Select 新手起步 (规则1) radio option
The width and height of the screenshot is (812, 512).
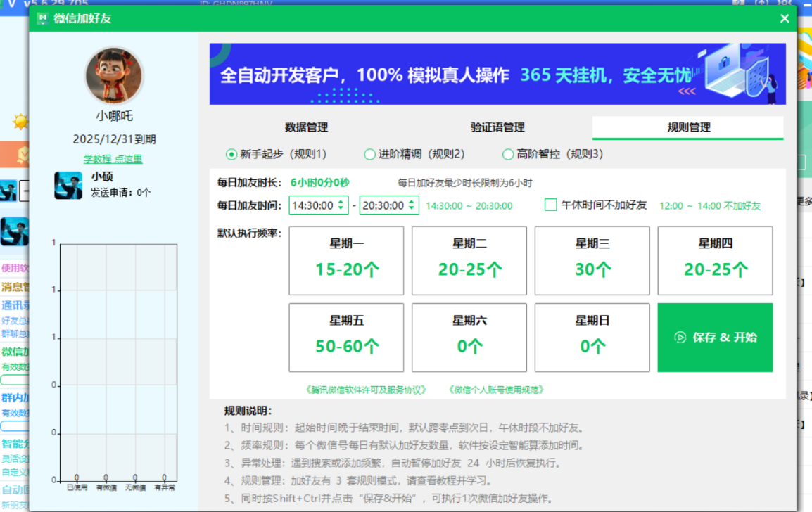pos(277,154)
